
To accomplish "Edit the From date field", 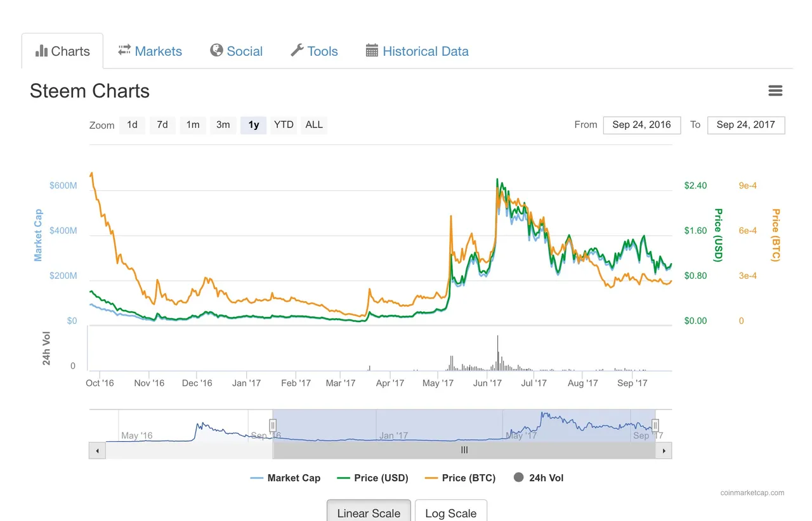I will tap(641, 125).
